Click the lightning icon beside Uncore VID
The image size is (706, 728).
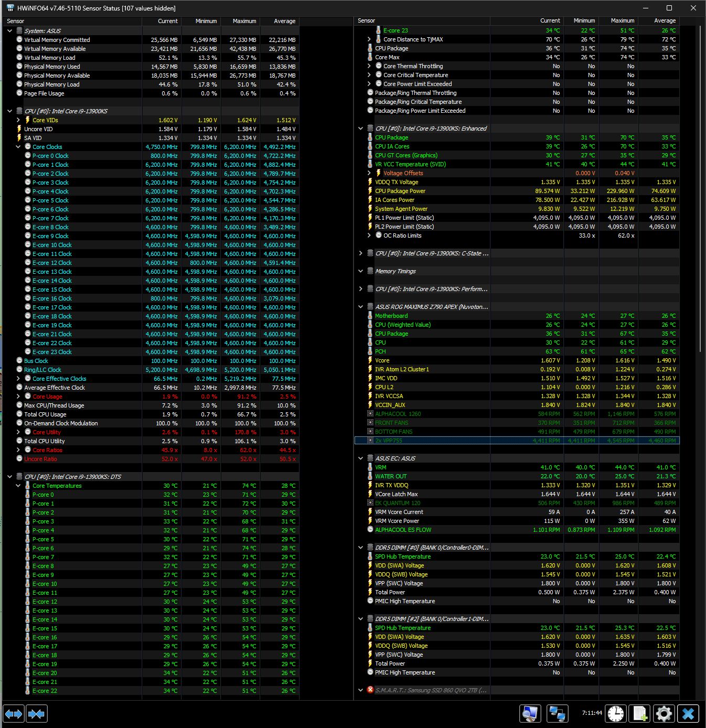pyautogui.click(x=19, y=129)
